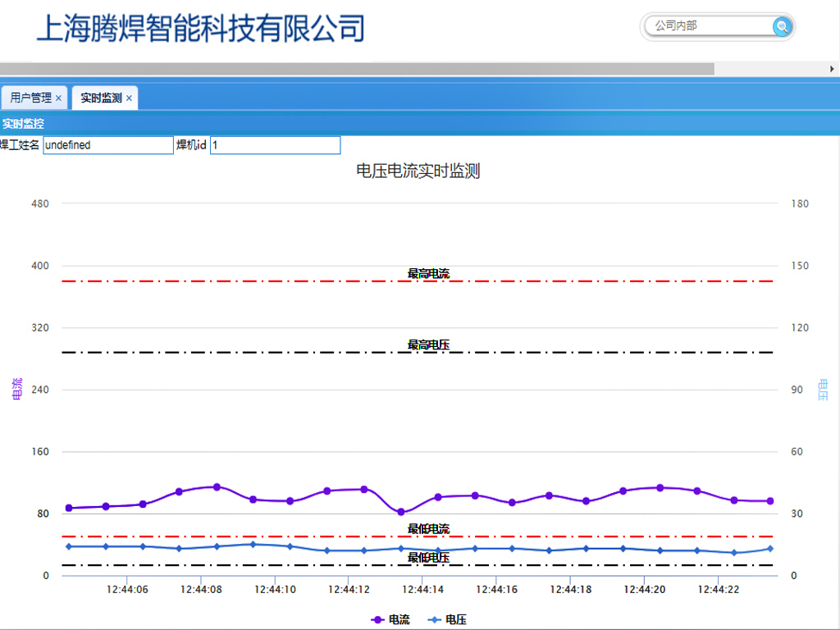The image size is (840, 630).
Task: Select the 实时监测 tab
Action: click(100, 98)
